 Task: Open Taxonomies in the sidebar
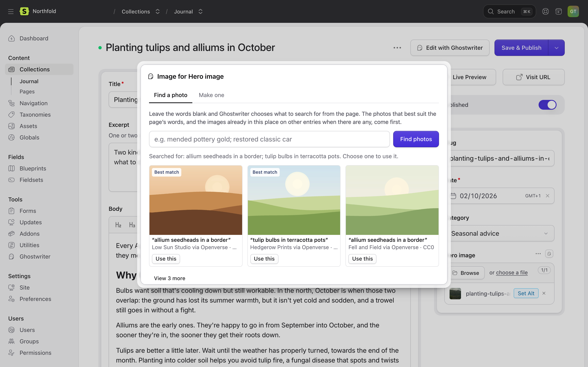pos(35,115)
